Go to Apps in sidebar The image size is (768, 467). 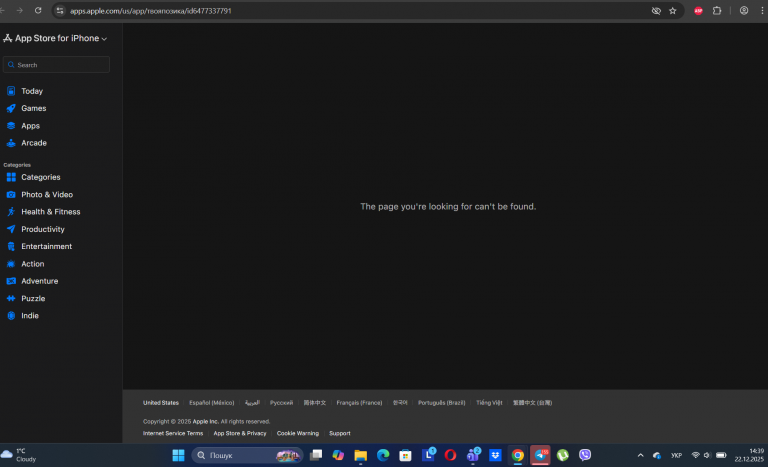(x=30, y=126)
